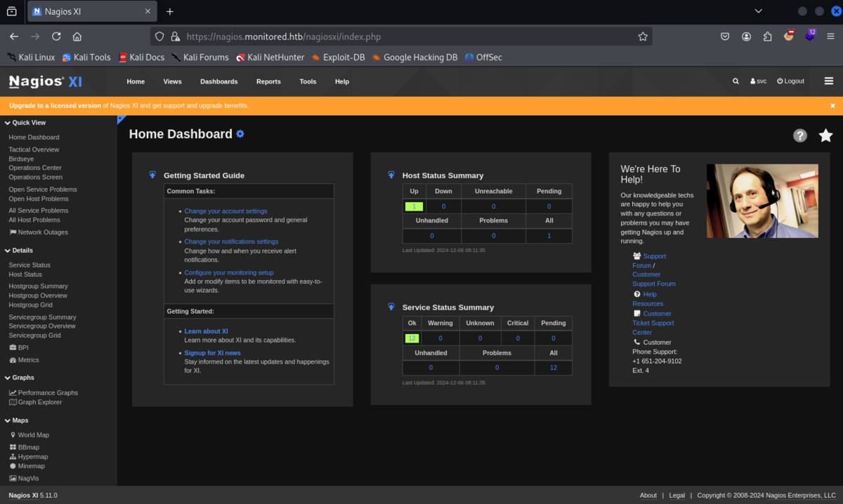Click the browser back arrow
Screen dimensions: 843x504
(x=14, y=37)
